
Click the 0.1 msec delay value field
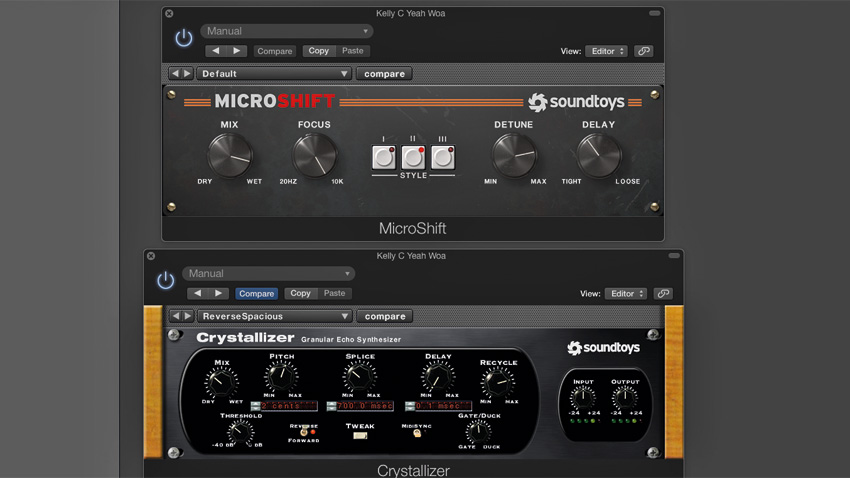pyautogui.click(x=443, y=406)
